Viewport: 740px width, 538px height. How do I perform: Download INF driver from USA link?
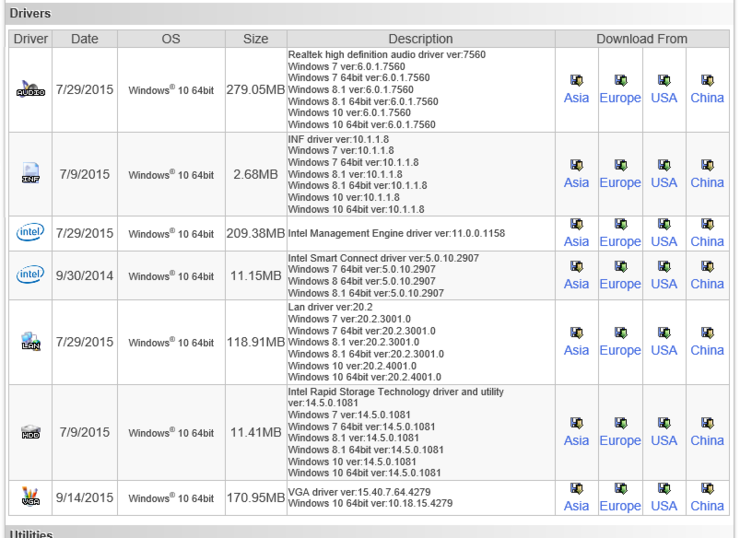click(x=664, y=183)
